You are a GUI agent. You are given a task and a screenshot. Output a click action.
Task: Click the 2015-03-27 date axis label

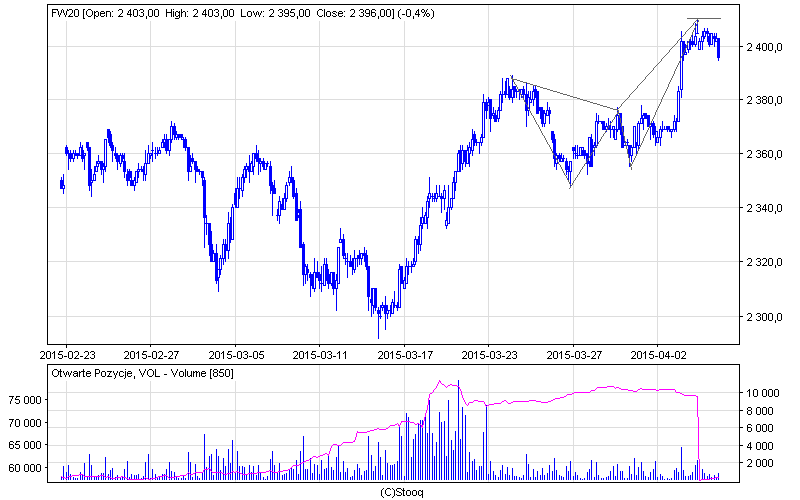(x=574, y=355)
